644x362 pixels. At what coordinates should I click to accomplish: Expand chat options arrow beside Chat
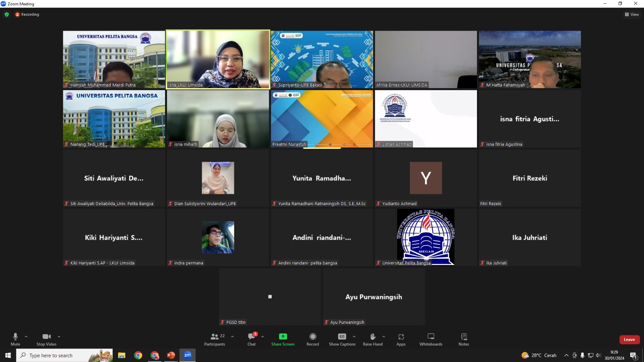262,337
